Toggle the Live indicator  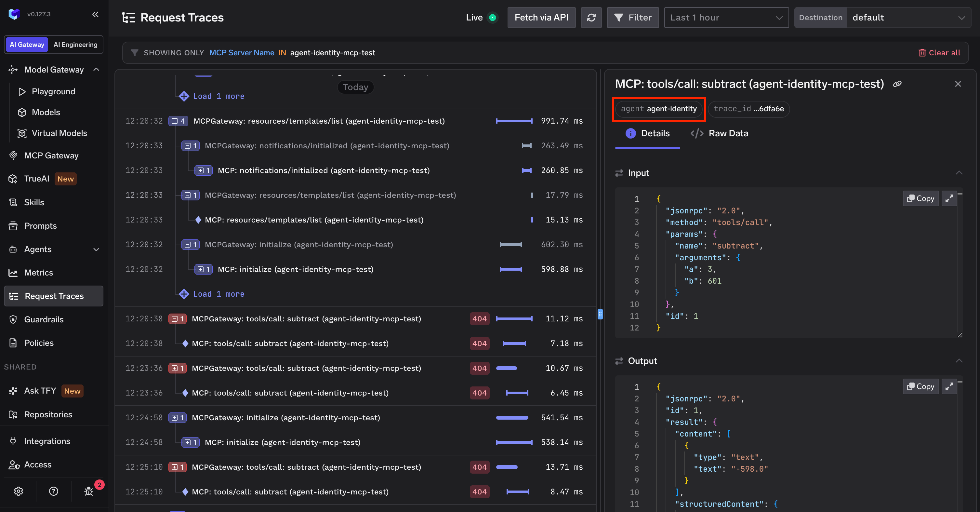tap(492, 18)
